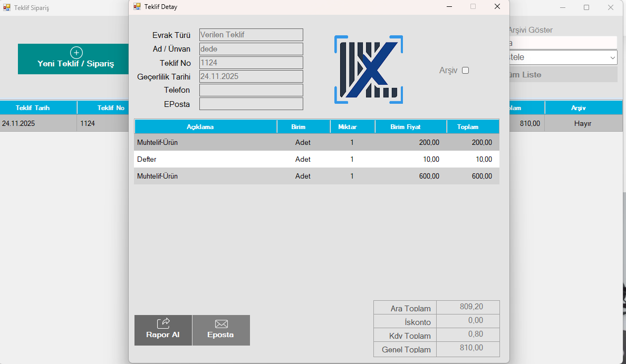Image resolution: width=626 pixels, height=364 pixels.
Task: Select the Muhtelif-Ürün row priced 600,00
Action: coord(316,176)
